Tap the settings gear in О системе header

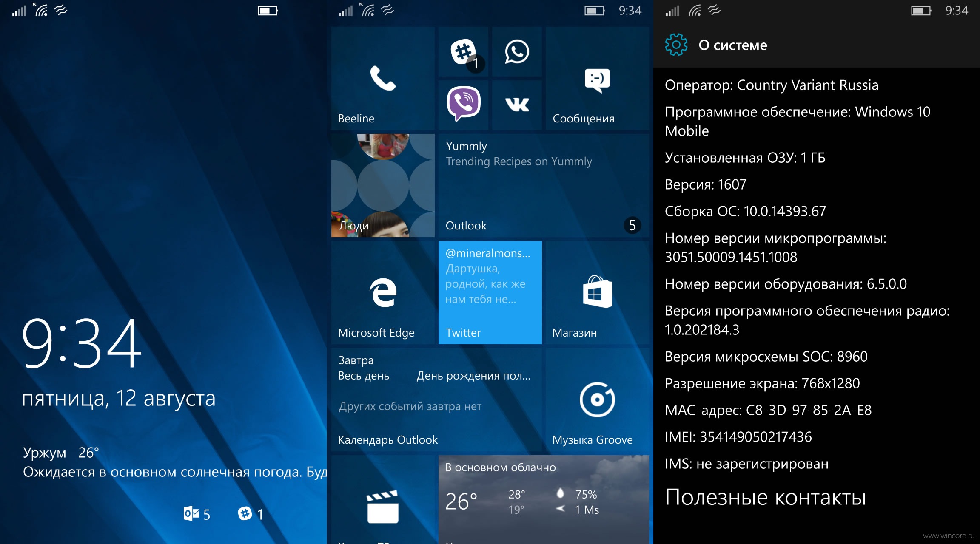click(676, 45)
